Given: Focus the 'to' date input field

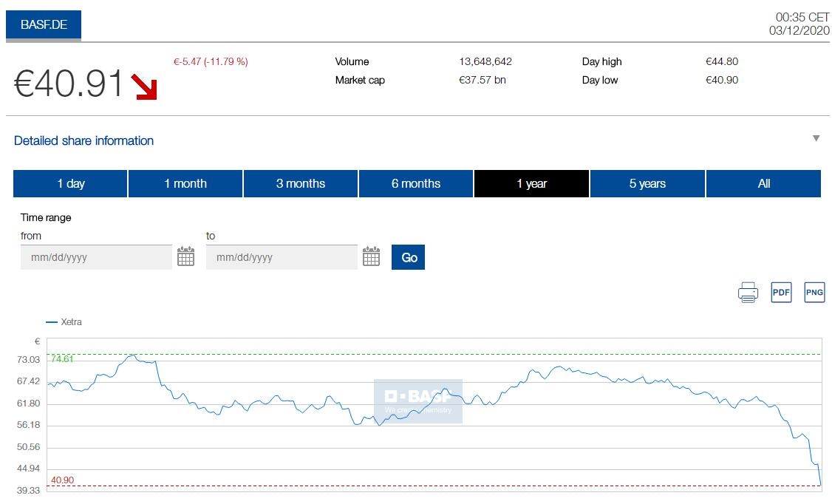Looking at the screenshot, I should pyautogui.click(x=282, y=257).
